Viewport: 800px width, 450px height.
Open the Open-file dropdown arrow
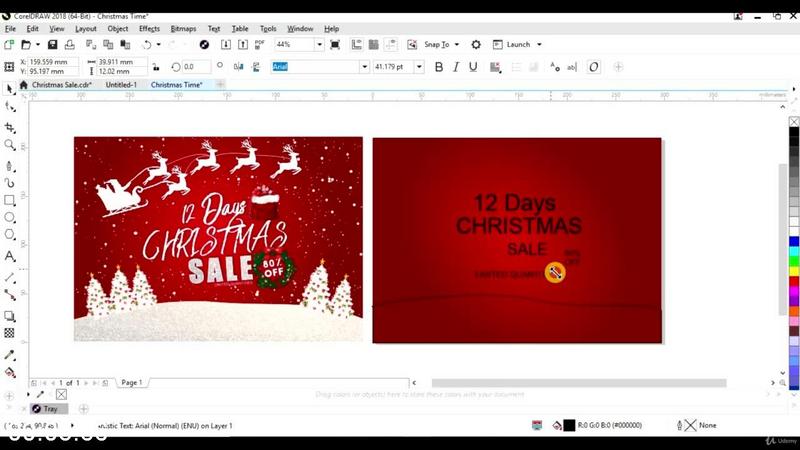point(37,44)
